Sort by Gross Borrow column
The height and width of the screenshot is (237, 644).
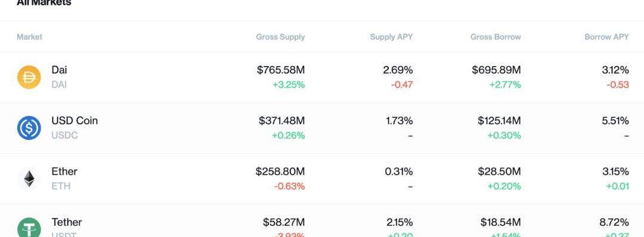[x=496, y=37]
